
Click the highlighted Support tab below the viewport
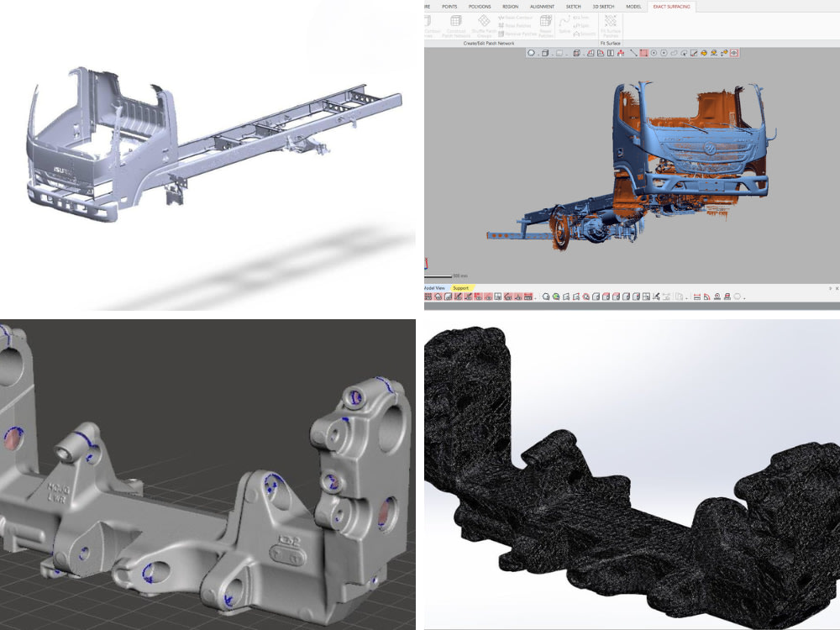click(x=460, y=286)
